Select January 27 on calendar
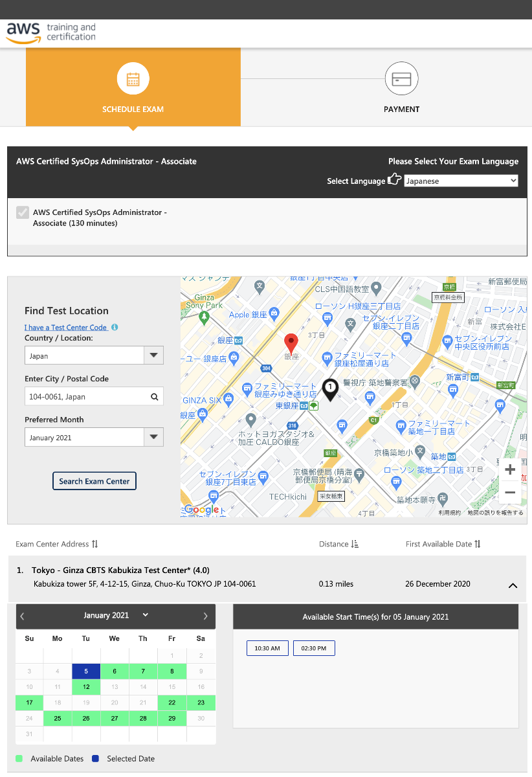The image size is (532, 777). (x=115, y=718)
